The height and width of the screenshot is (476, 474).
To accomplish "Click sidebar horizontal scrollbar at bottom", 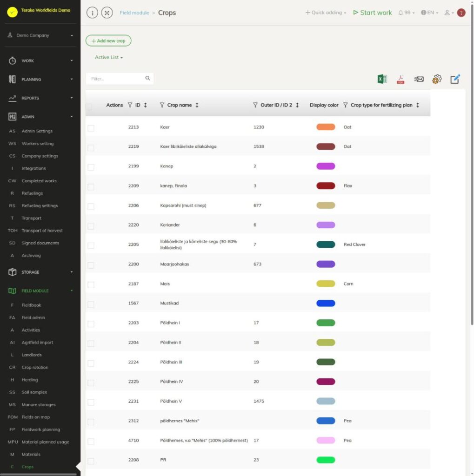I will (x=39, y=474).
